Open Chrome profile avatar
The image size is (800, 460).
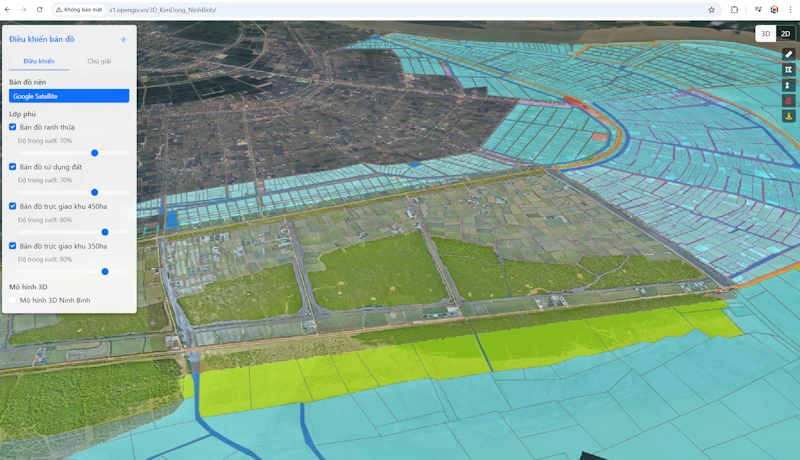[x=774, y=10]
